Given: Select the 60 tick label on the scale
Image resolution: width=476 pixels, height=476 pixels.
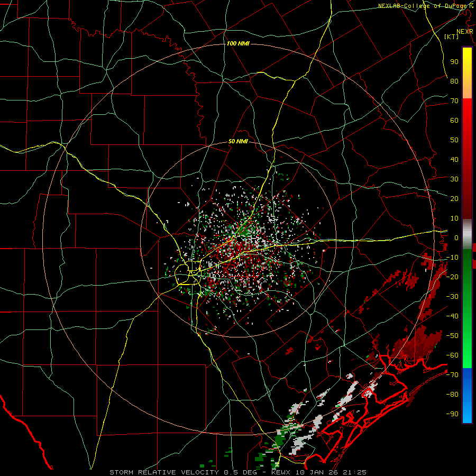Looking at the screenshot, I should coord(454,120).
